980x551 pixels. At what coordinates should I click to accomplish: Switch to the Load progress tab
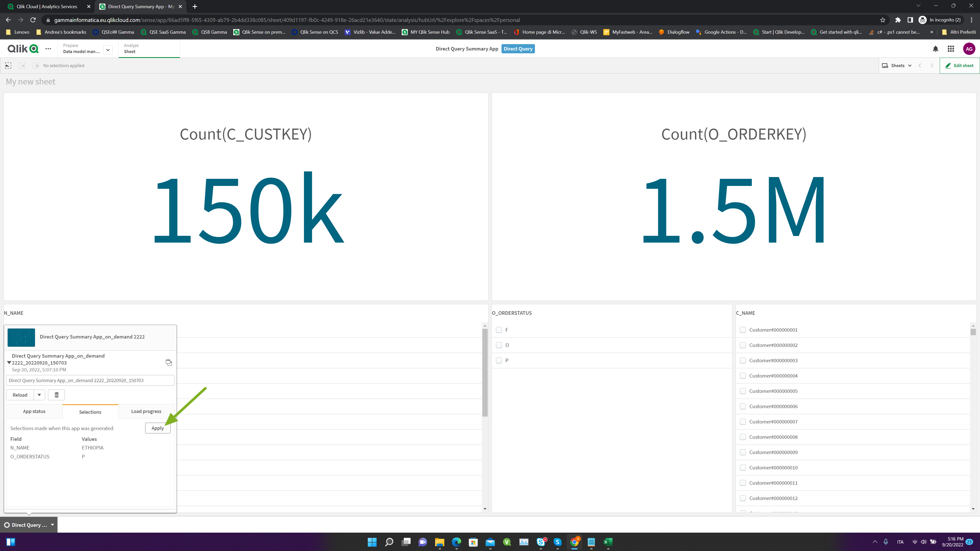pos(146,411)
